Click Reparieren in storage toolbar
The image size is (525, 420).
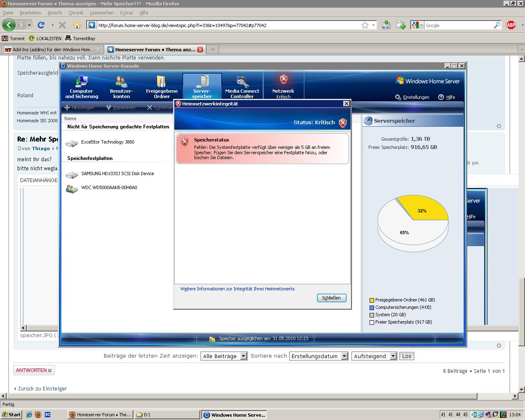[120, 107]
